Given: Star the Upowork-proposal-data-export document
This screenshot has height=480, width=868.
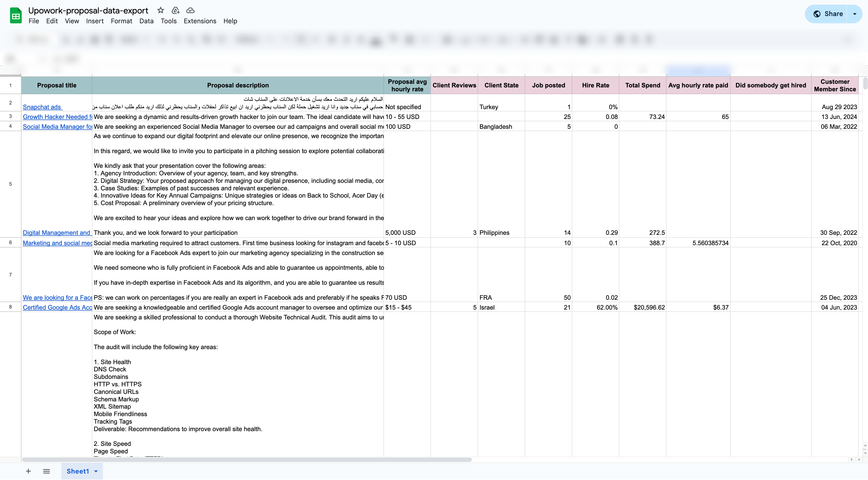Looking at the screenshot, I should pyautogui.click(x=161, y=10).
